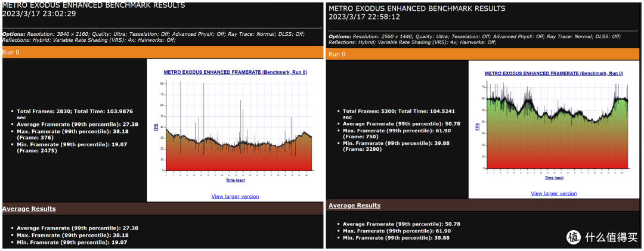Viewport: 644px width, 251px height.
Task: Click 'Time (sec)' label in 3840x2160 chart
Action: tap(236, 180)
